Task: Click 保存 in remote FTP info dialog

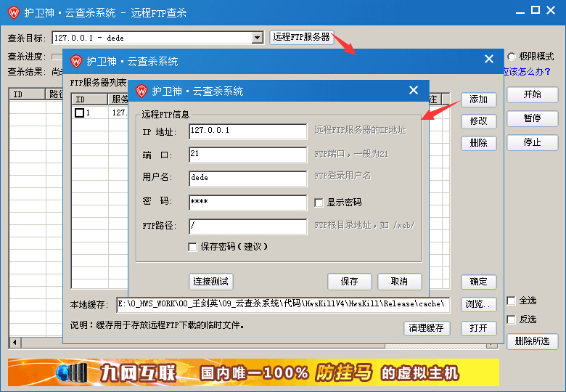Action: click(x=350, y=282)
